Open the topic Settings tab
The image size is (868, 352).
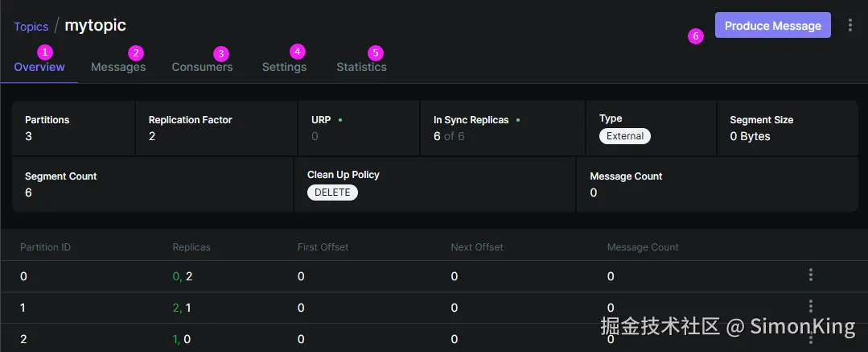tap(284, 67)
